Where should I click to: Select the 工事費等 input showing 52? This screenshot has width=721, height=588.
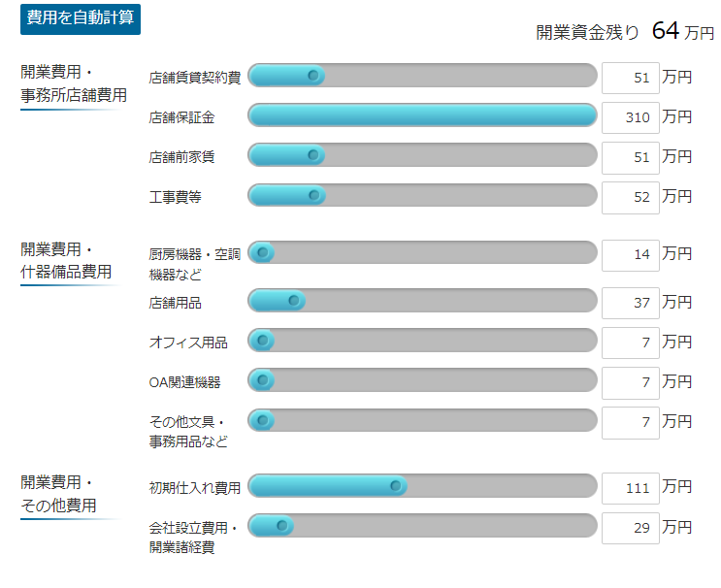click(631, 198)
